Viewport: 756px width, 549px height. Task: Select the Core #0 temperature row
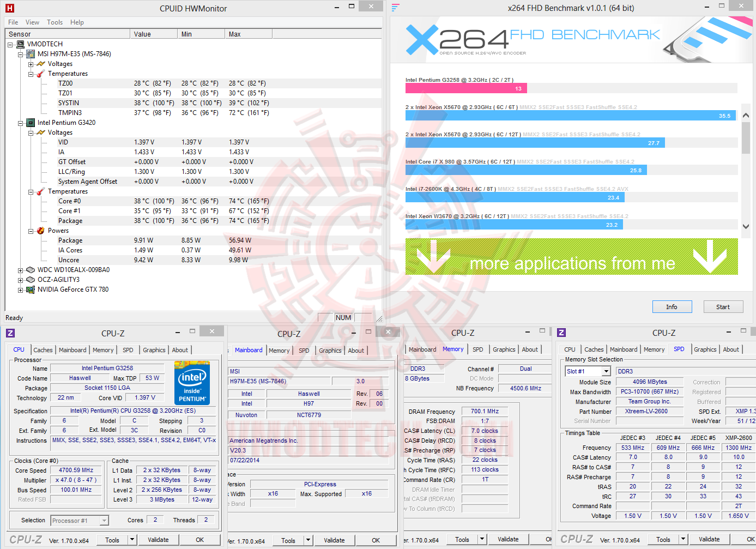click(193, 201)
